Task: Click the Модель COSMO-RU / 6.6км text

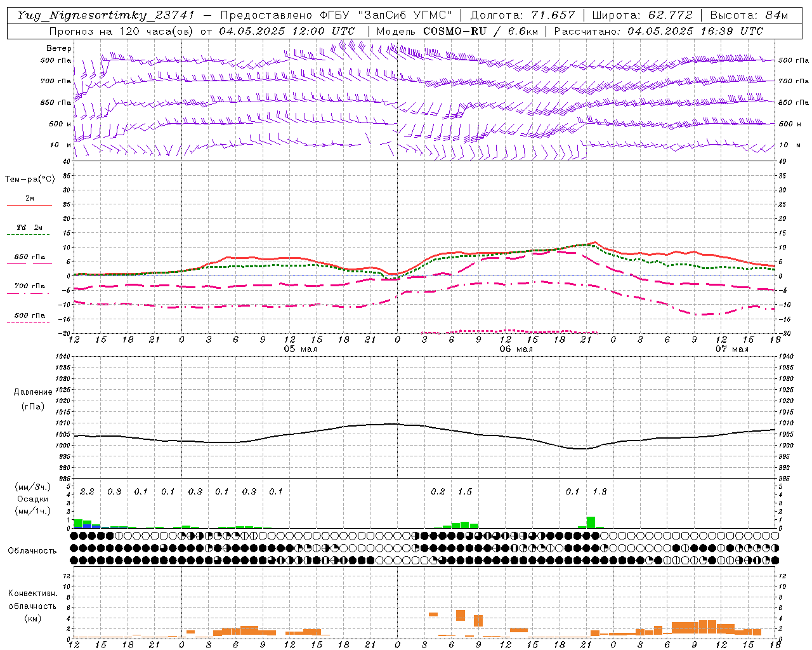Action: coord(457,31)
